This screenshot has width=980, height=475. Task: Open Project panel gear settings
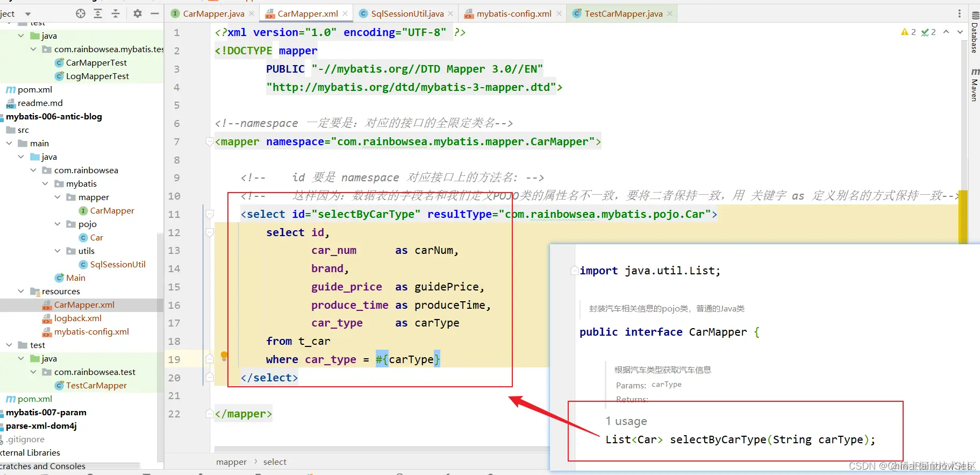[x=138, y=13]
